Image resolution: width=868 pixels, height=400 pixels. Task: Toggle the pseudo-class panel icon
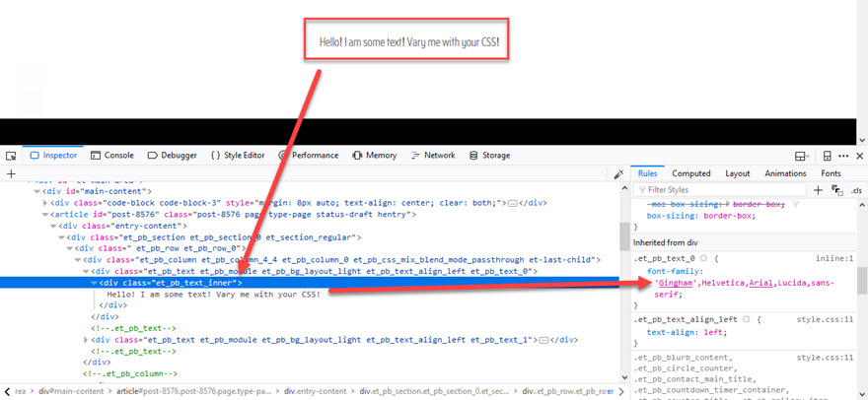[836, 190]
